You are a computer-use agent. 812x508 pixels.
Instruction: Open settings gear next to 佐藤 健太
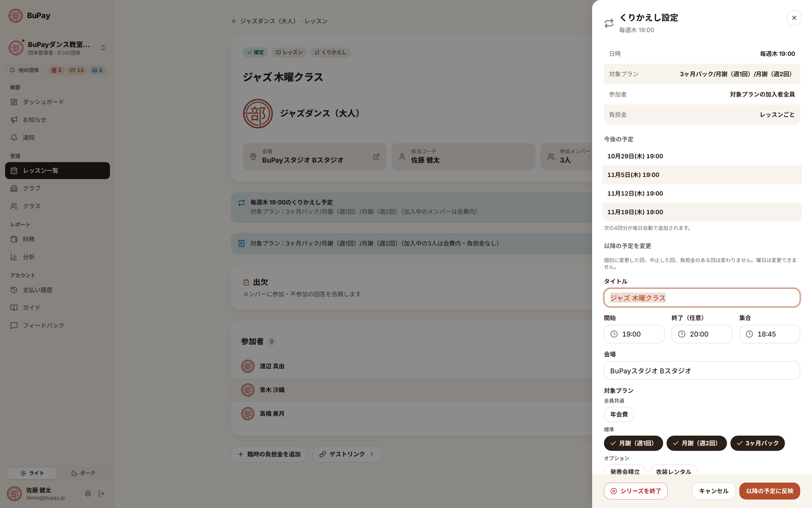click(88, 494)
